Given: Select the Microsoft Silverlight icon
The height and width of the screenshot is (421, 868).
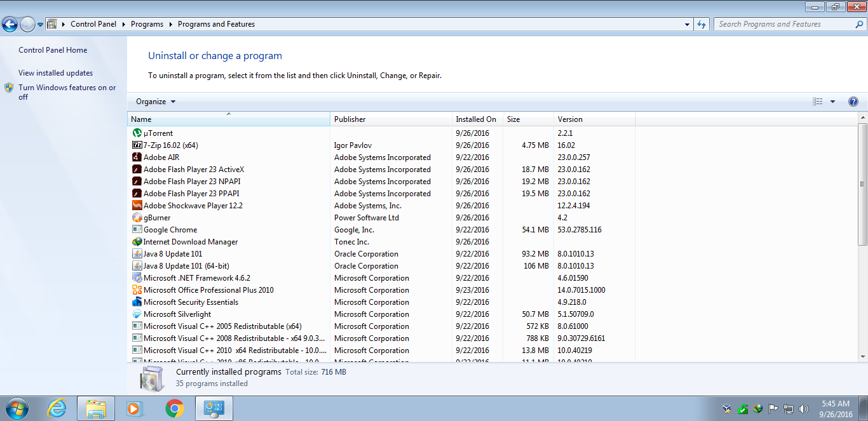Looking at the screenshot, I should tap(137, 314).
